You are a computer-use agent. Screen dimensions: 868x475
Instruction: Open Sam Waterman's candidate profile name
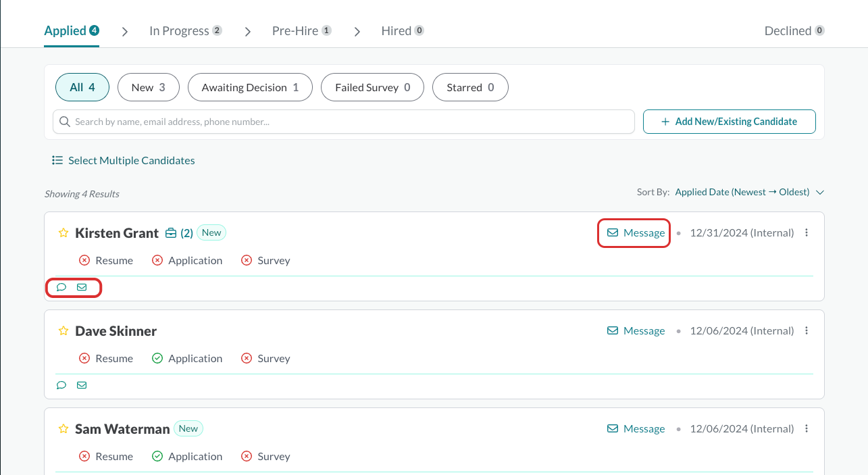[x=122, y=429]
